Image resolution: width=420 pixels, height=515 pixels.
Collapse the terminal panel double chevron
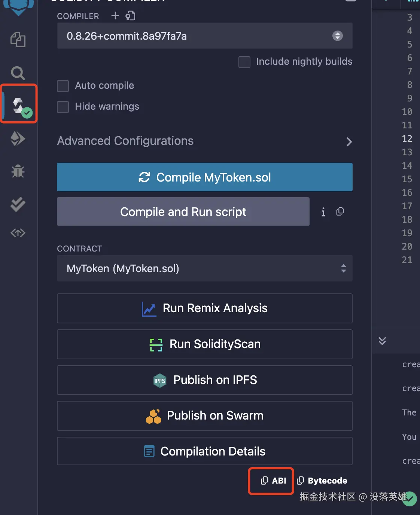coord(382,341)
